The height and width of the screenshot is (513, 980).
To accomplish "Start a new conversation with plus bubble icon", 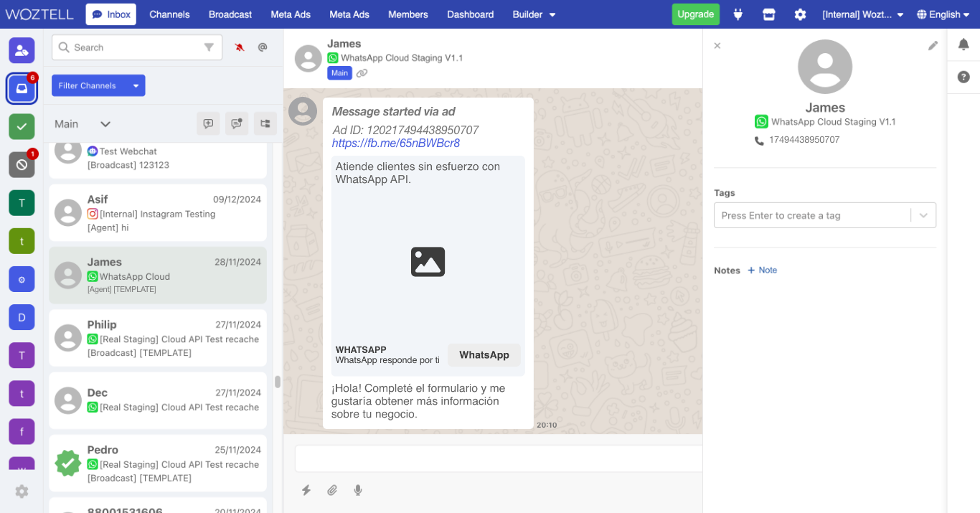I will point(208,123).
